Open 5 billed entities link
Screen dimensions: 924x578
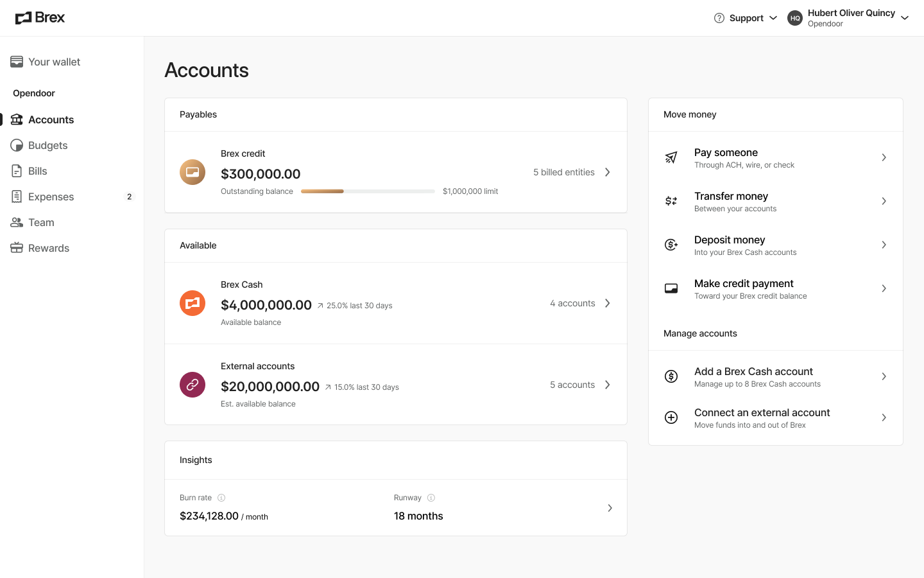pos(564,172)
